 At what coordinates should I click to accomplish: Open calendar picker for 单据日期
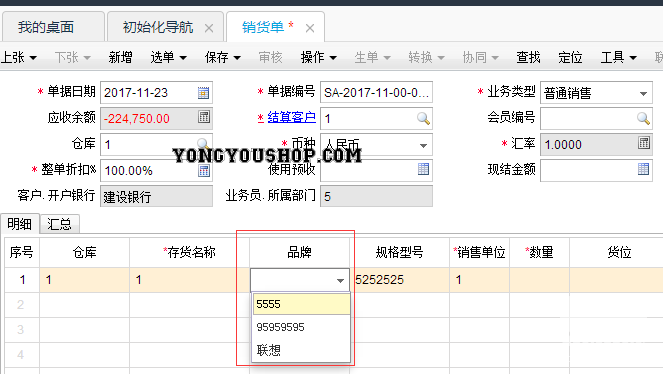click(203, 93)
